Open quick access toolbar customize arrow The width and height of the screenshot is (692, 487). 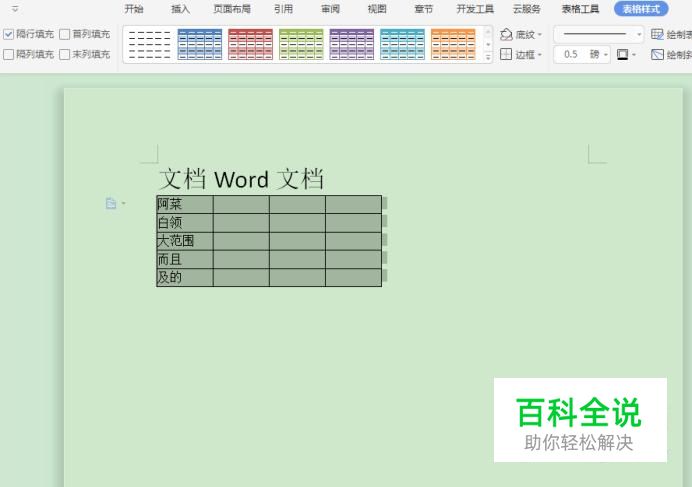pyautogui.click(x=15, y=9)
